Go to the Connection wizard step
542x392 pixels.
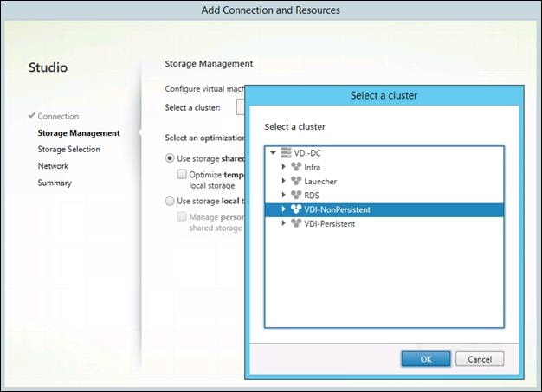tap(58, 117)
